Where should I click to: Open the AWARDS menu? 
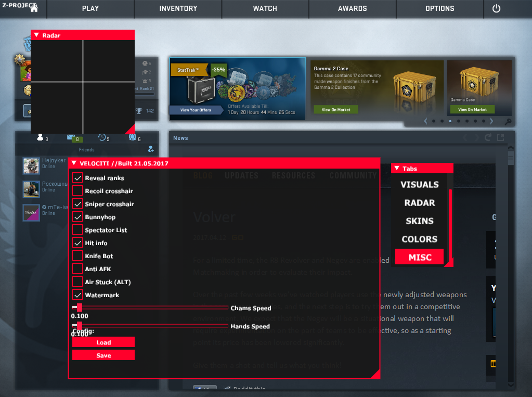[352, 8]
